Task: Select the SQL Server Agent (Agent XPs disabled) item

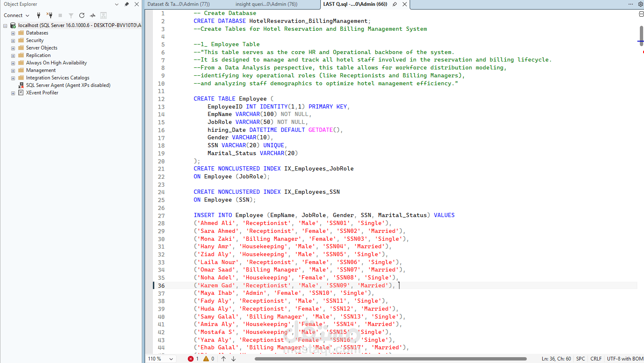Action: (x=68, y=85)
